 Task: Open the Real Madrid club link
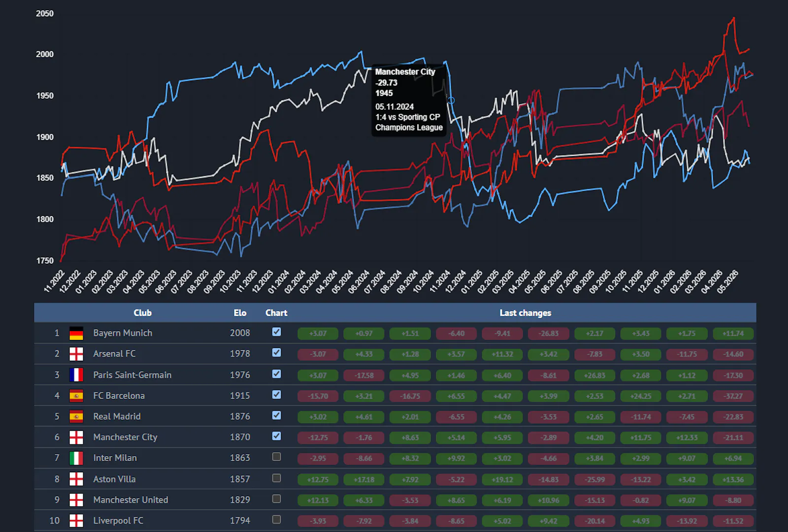117,416
